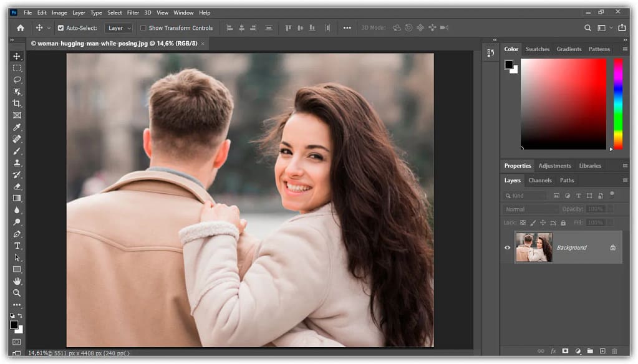Open the Fill value dropdown
The width and height of the screenshot is (638, 364).
point(609,223)
